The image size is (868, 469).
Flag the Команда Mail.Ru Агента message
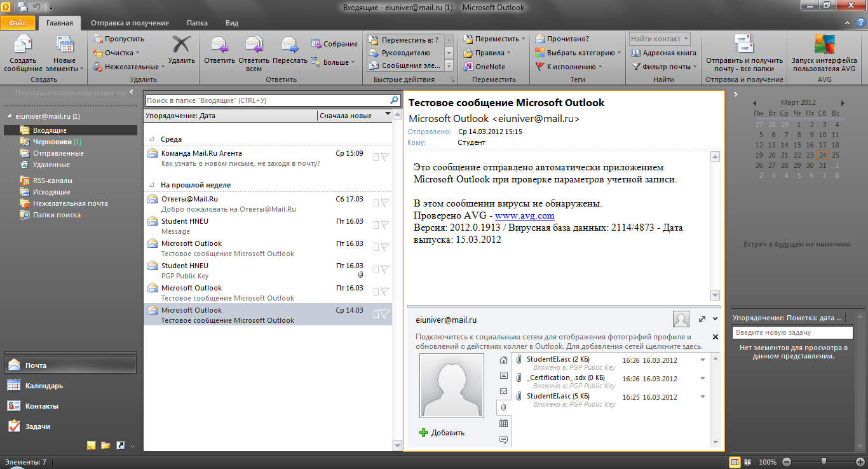click(x=385, y=157)
